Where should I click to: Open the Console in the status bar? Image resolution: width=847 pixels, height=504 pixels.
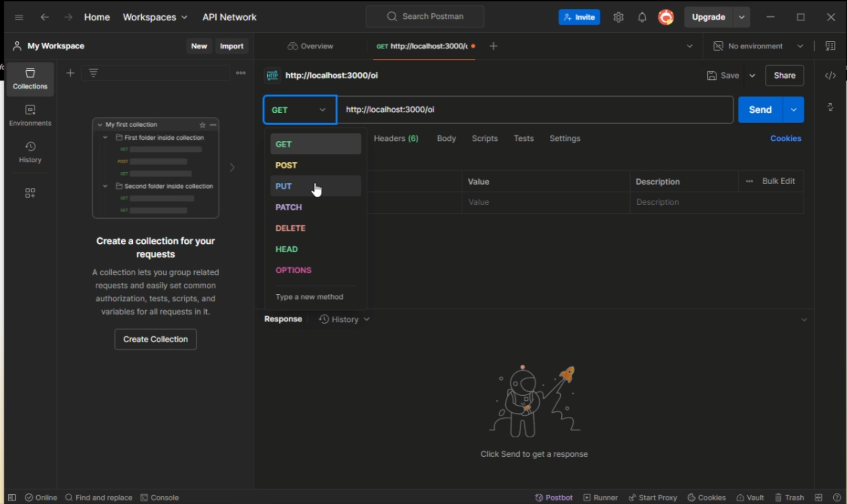(159, 498)
